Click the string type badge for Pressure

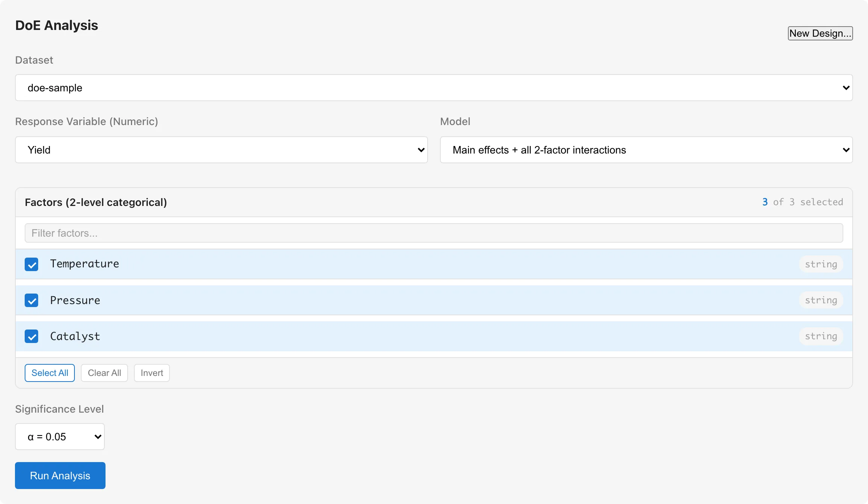(x=821, y=300)
